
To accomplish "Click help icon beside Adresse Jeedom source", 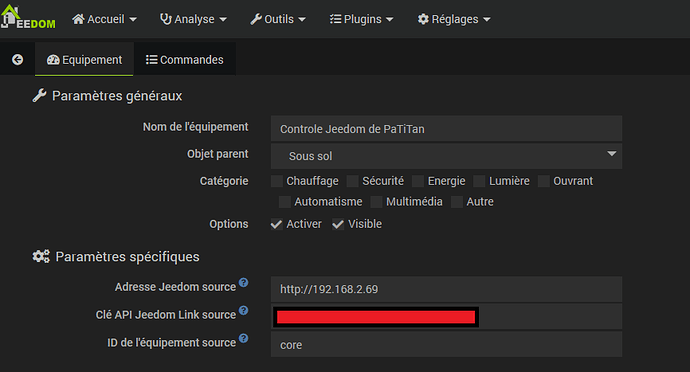I will (x=243, y=282).
